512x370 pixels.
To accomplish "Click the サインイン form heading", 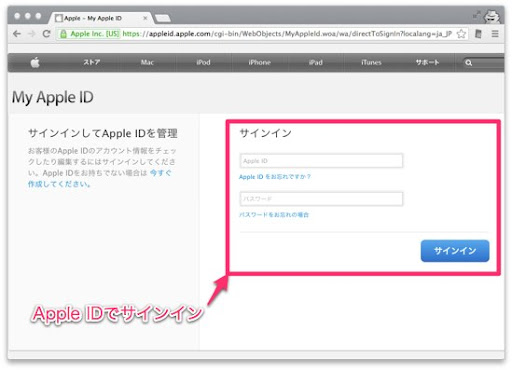I will pyautogui.click(x=266, y=133).
